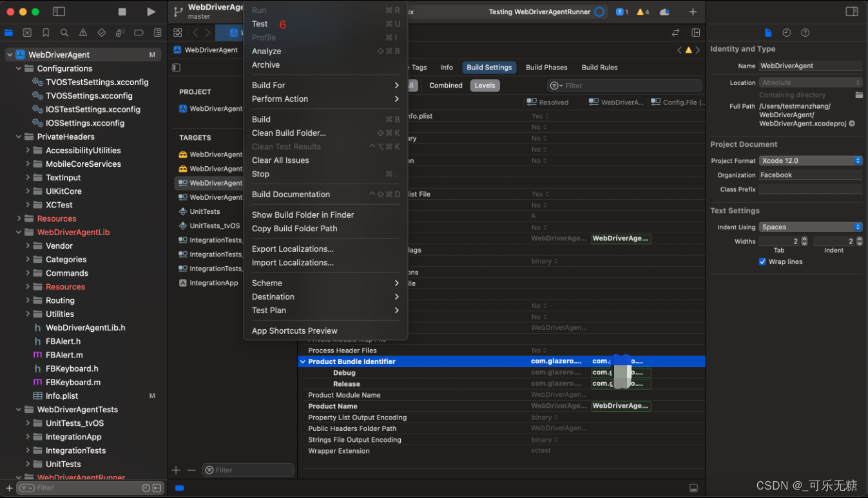
Task: Add file using navigator plus button
Action: point(9,488)
